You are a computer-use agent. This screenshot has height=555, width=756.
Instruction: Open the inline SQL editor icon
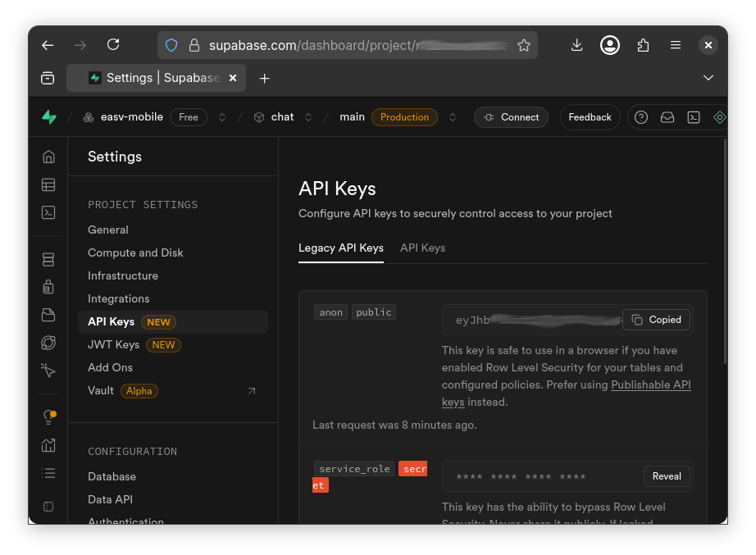[x=694, y=117]
